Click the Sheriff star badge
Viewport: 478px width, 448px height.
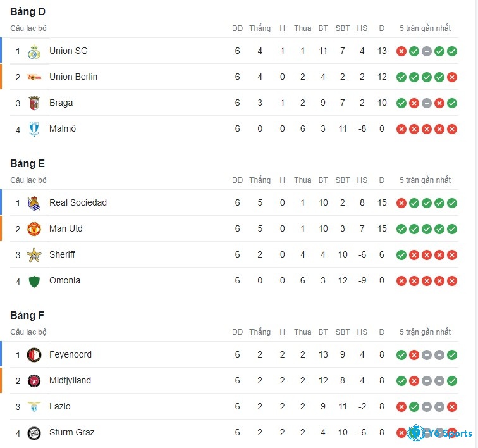(x=34, y=255)
